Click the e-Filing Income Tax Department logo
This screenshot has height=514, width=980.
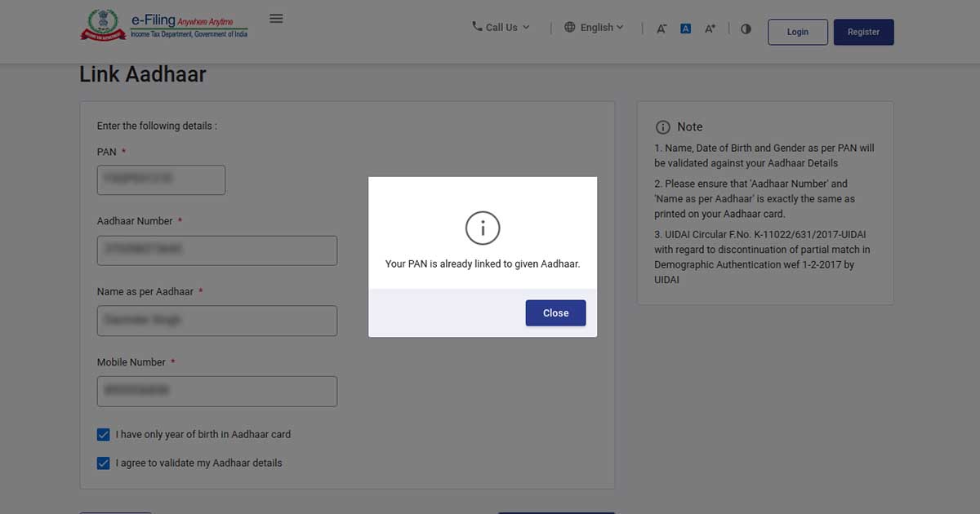point(164,25)
